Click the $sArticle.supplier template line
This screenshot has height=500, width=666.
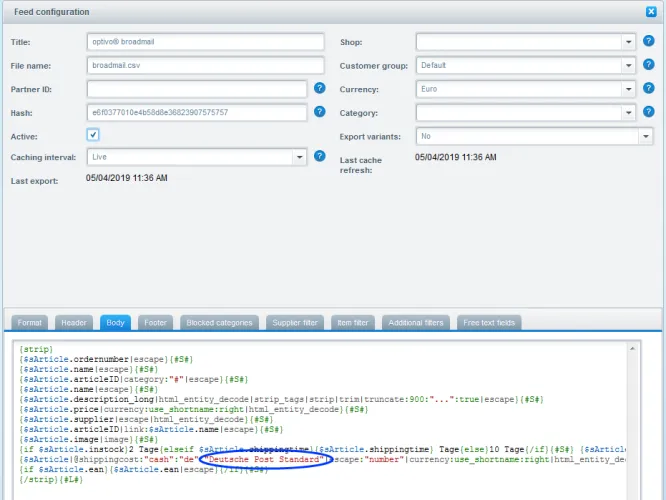point(146,419)
